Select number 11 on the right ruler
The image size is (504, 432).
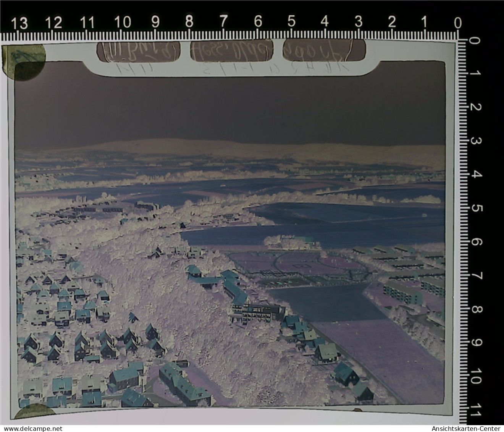475,413
